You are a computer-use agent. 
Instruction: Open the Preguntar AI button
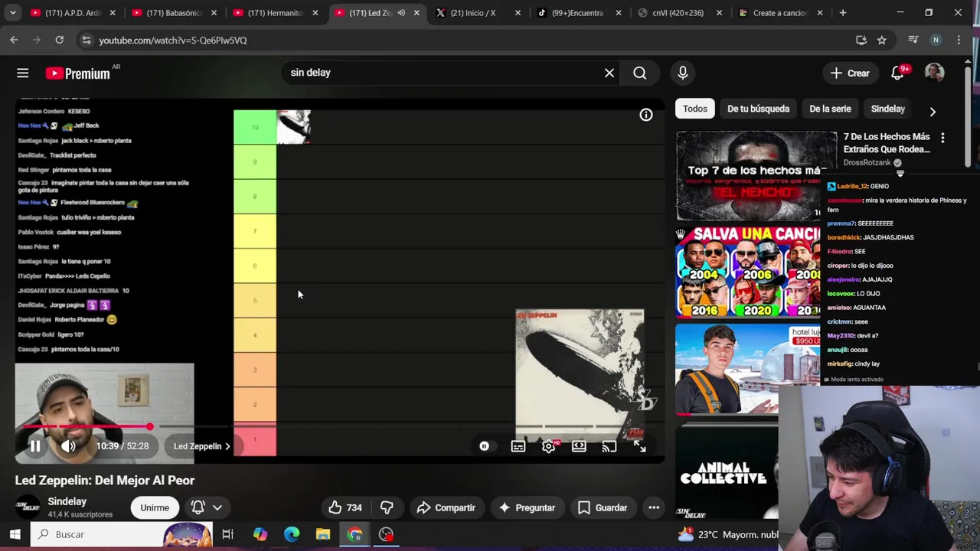[527, 507]
